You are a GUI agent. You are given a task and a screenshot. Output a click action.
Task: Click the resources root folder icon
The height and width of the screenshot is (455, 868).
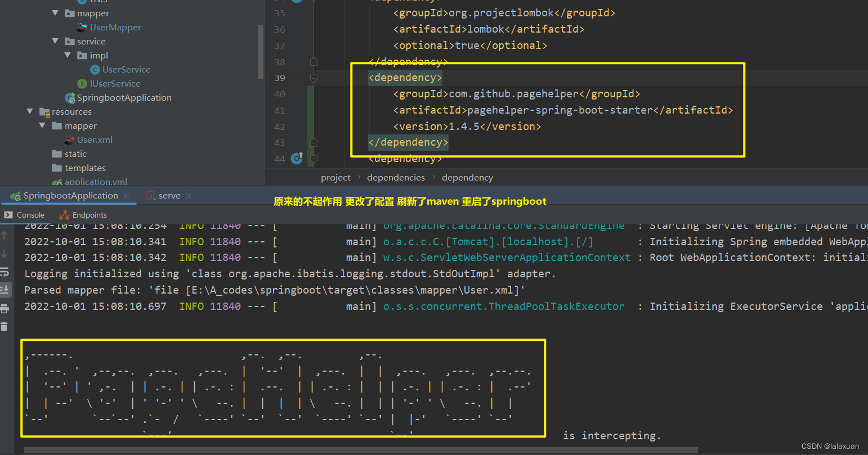pos(45,112)
